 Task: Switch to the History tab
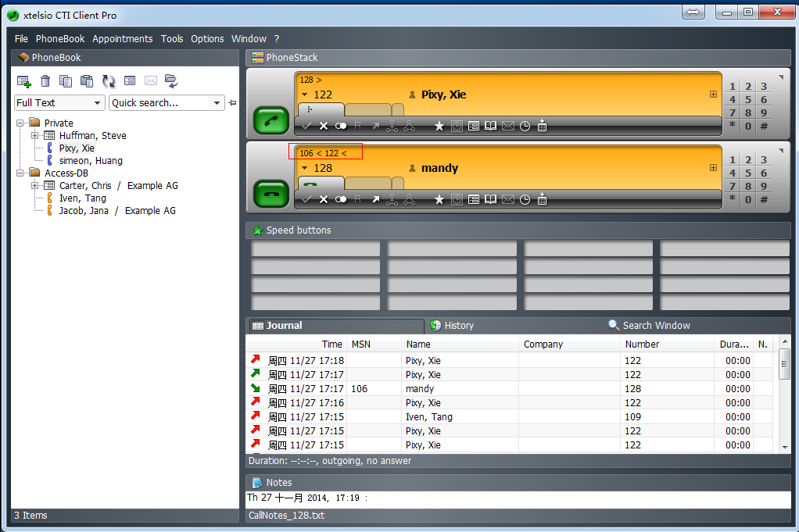(452, 325)
